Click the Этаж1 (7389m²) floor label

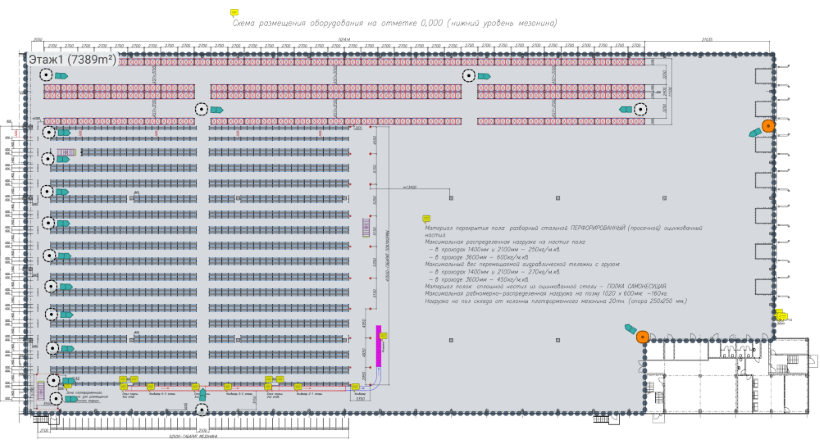tap(71, 61)
